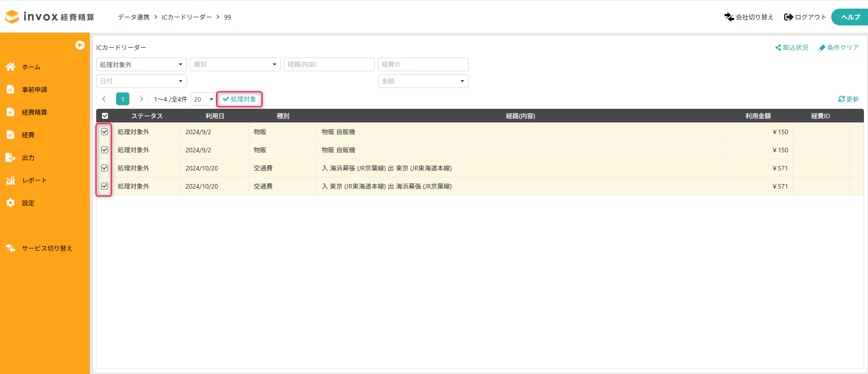Open 経費精算 in the sidebar menu
The height and width of the screenshot is (374, 868).
(34, 112)
